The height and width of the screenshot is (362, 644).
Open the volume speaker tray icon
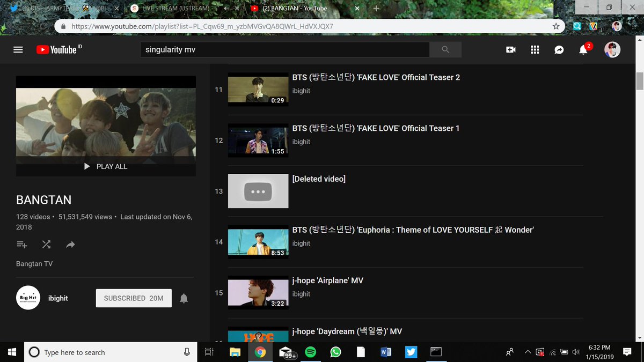point(576,352)
